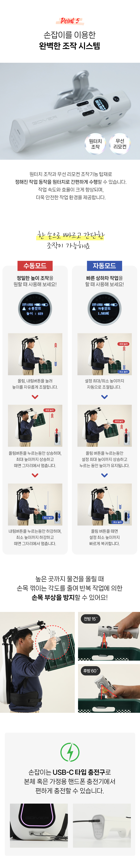Select the blue 자동모드 tab label
The height and width of the screenshot is (868, 140).
click(x=104, y=265)
